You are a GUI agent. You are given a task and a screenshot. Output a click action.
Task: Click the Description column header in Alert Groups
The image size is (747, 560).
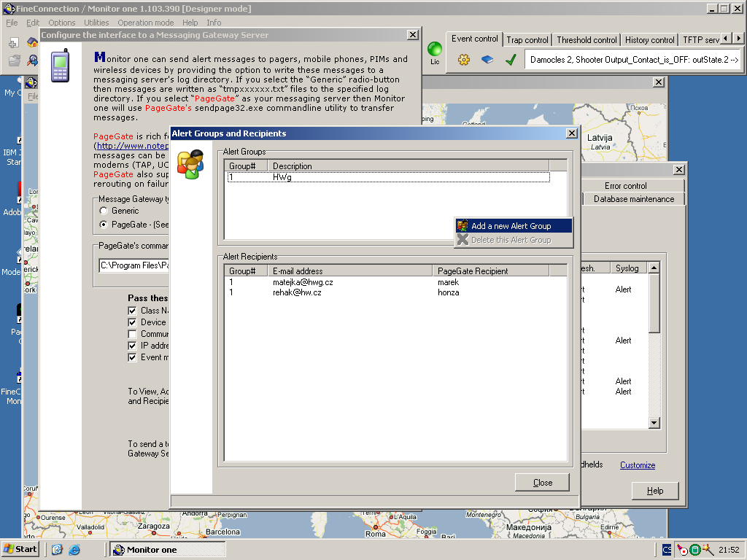(409, 166)
